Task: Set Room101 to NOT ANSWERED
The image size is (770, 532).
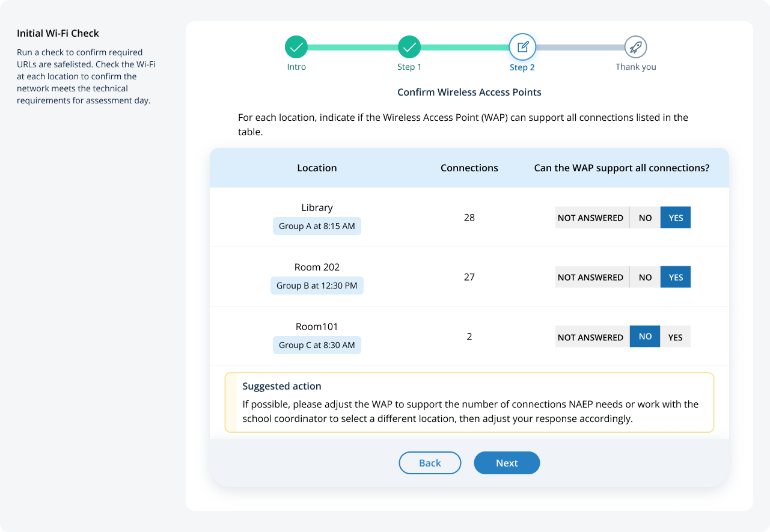Action: pos(590,337)
